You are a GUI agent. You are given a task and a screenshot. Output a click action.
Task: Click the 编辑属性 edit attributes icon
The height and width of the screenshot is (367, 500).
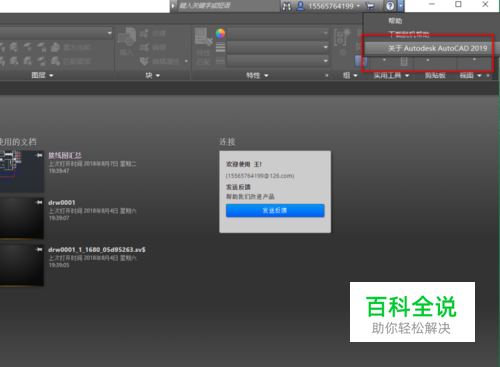[x=144, y=61]
